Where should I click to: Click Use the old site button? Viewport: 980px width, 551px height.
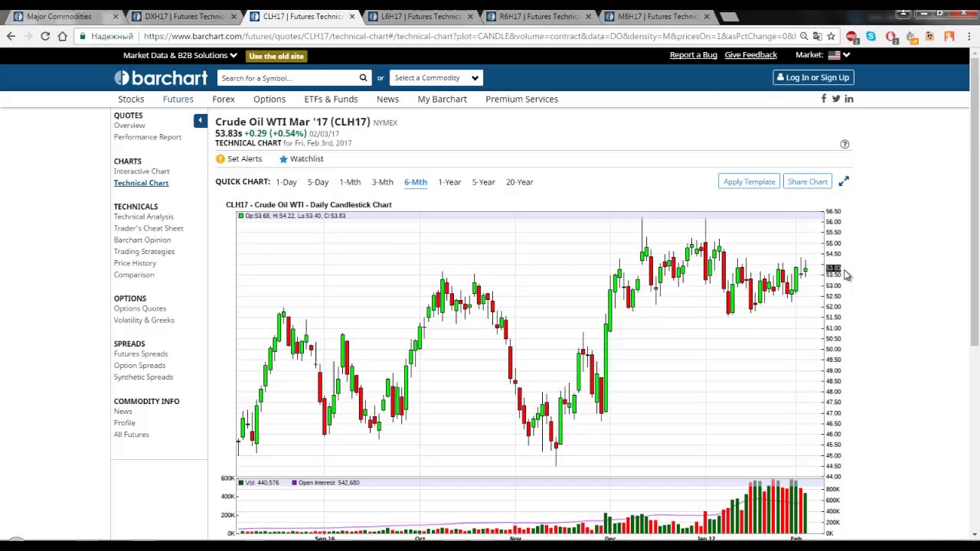pos(276,56)
